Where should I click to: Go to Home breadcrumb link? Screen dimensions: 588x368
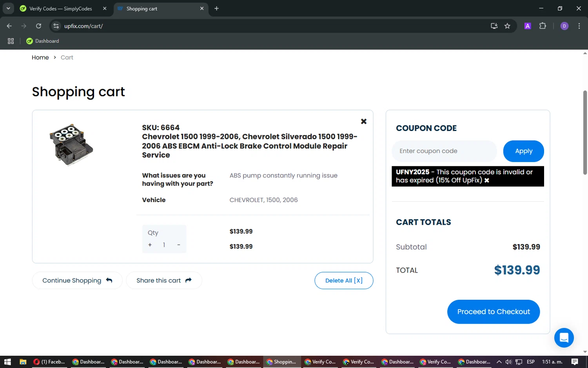(x=40, y=57)
